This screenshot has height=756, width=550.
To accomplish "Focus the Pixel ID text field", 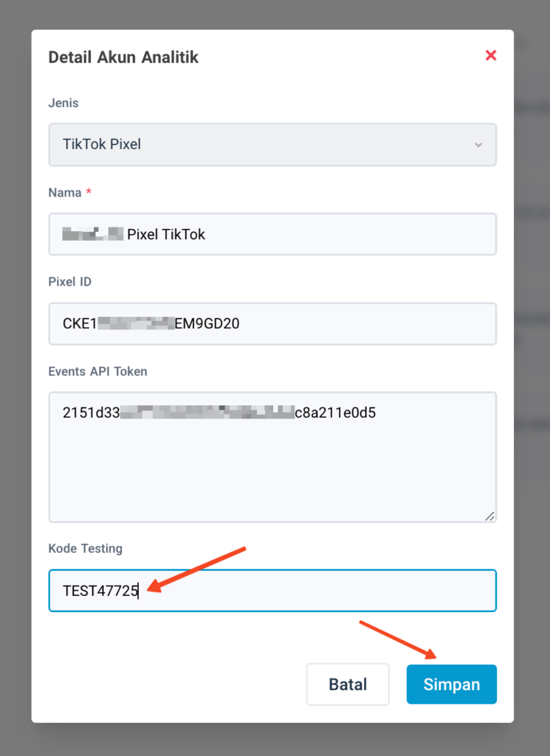I will point(272,323).
